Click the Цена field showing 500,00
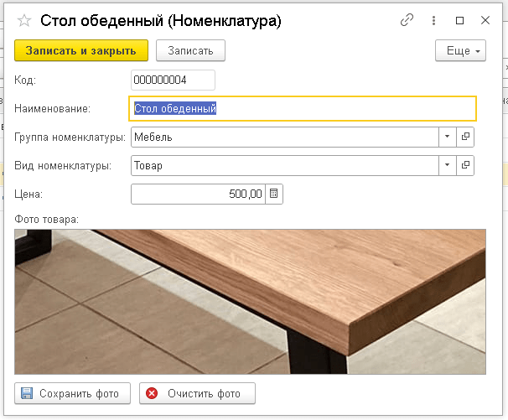The width and height of the screenshot is (508, 420). [198, 194]
